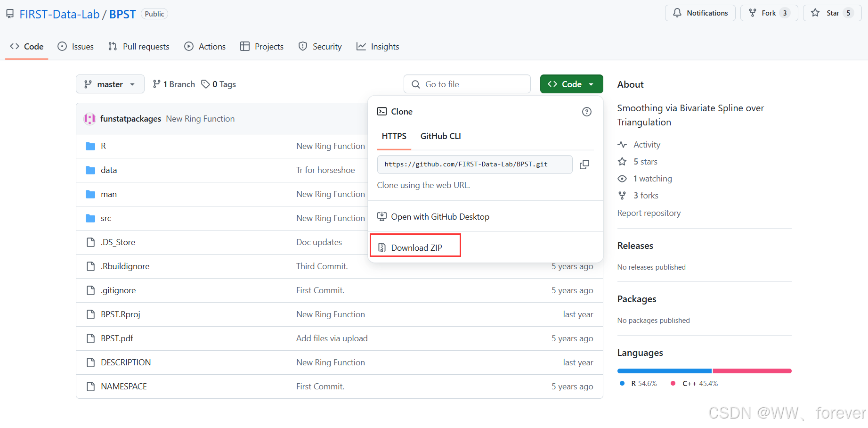
Task: Click the funstatpackages avatar icon
Action: [x=89, y=119]
